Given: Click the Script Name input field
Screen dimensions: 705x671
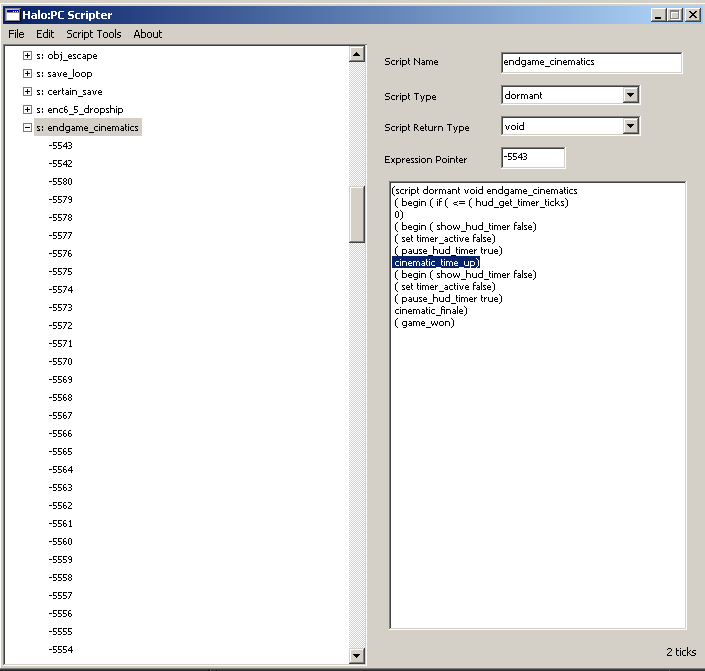Looking at the screenshot, I should [591, 62].
